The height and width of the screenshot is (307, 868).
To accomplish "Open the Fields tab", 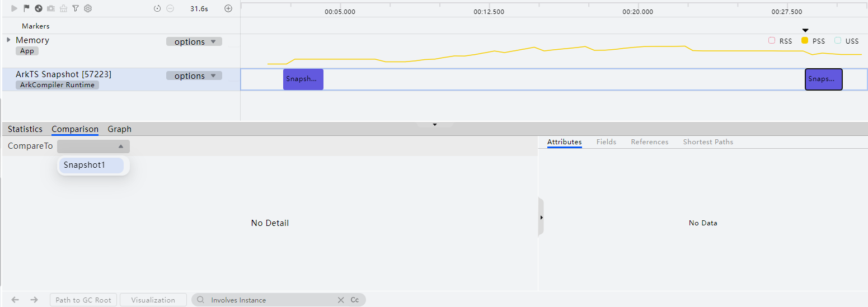I will coord(606,142).
